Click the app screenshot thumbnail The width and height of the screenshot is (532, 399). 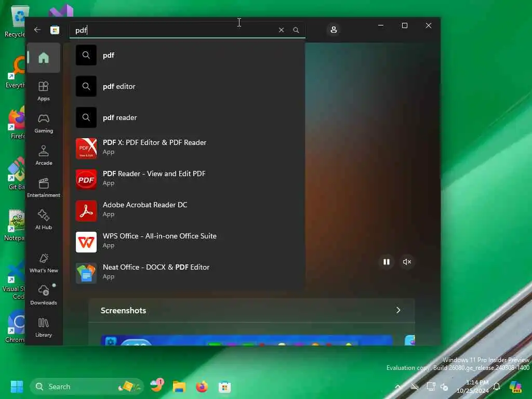[x=247, y=340]
